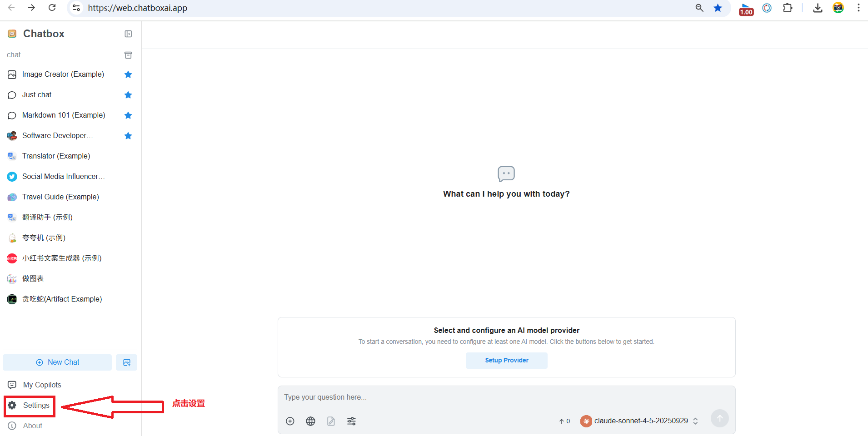Focus the Type your question here field
This screenshot has width=868, height=436.
tap(506, 397)
